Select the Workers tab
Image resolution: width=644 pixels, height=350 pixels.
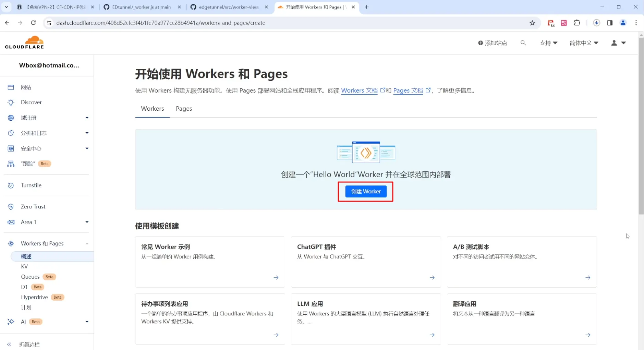(x=153, y=109)
